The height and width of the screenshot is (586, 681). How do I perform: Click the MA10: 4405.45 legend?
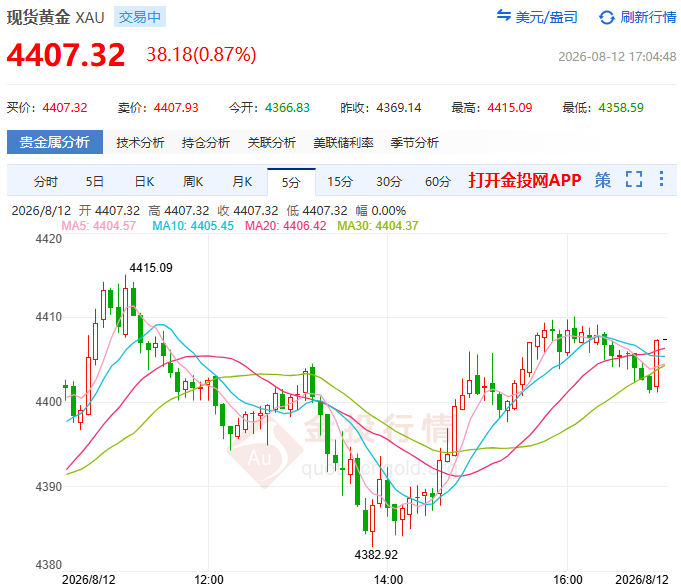coord(193,226)
